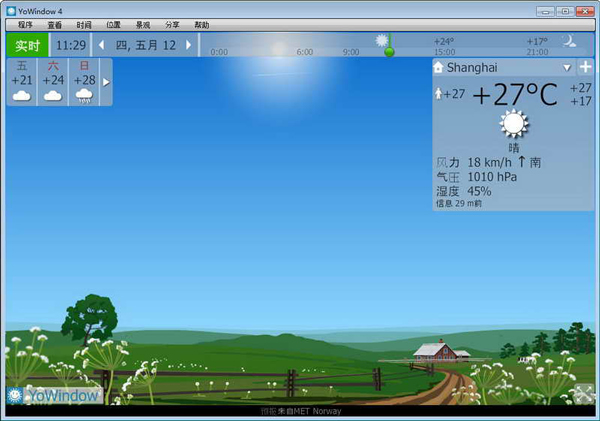Click humidity value 45%
Viewport: 600px width, 421px height.
(x=479, y=191)
